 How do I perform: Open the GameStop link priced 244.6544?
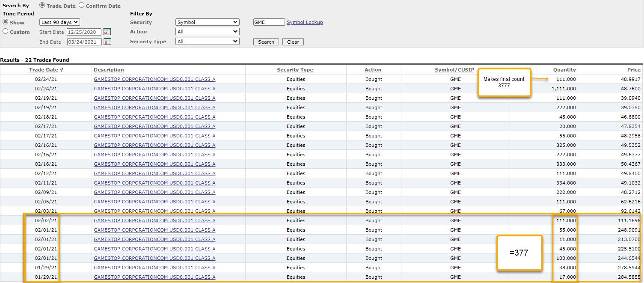click(154, 258)
